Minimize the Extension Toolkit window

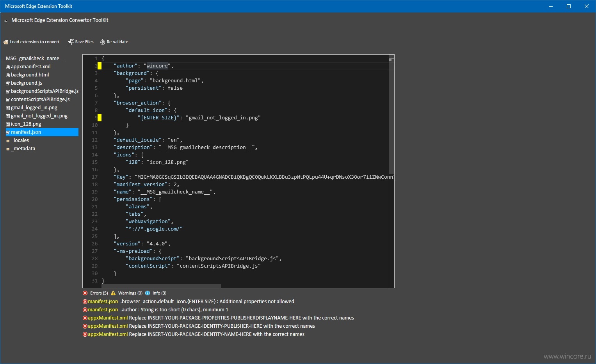tap(551, 6)
